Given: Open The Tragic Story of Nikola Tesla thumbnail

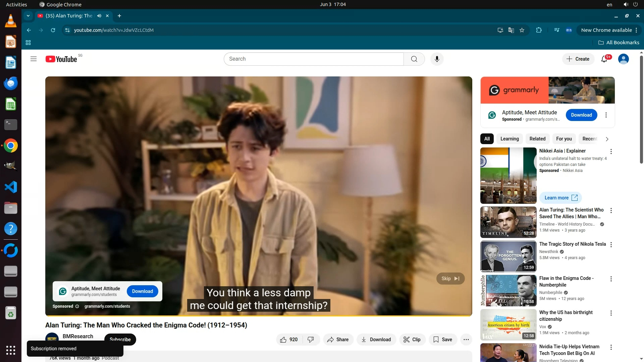Looking at the screenshot, I should [x=508, y=256].
